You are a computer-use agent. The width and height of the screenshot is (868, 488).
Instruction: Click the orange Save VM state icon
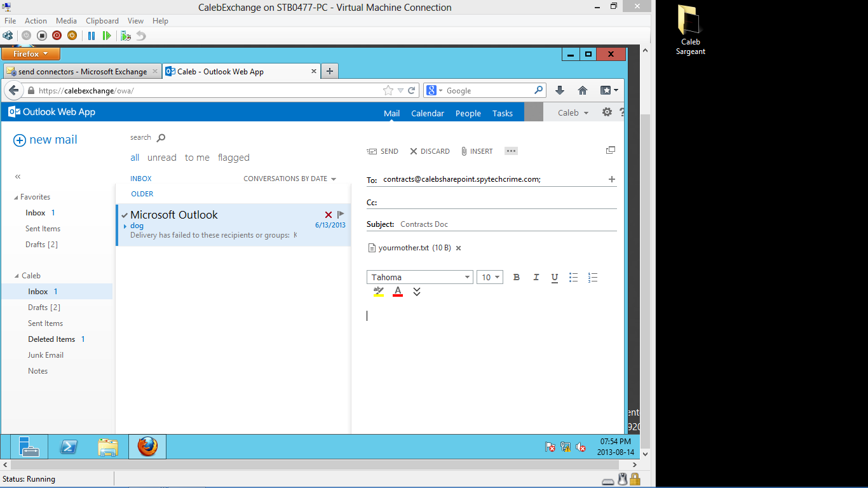click(72, 36)
